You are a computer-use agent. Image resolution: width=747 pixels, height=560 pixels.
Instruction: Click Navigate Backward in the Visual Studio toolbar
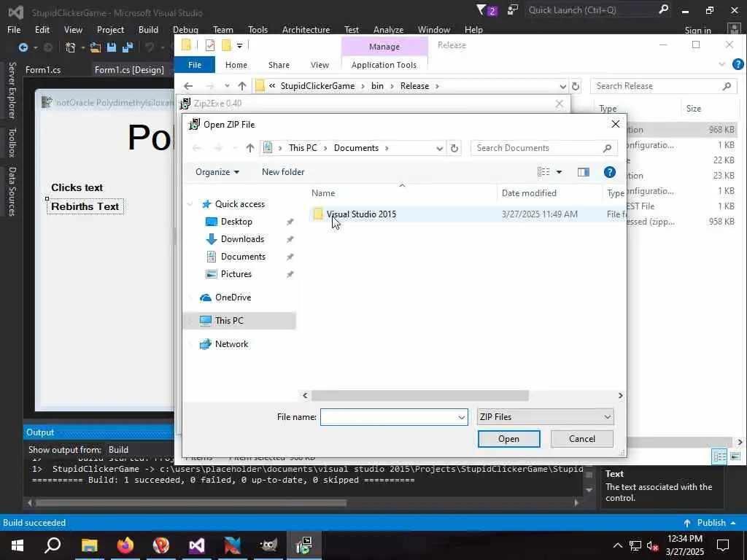23,47
